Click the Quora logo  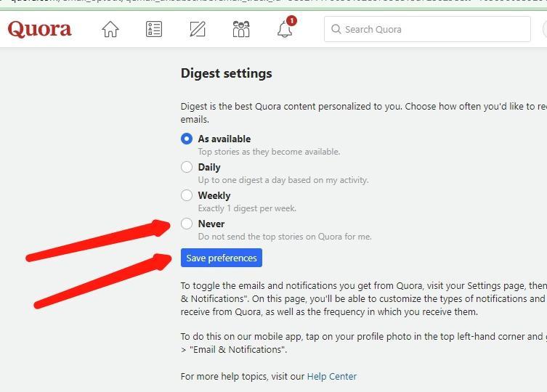39,29
